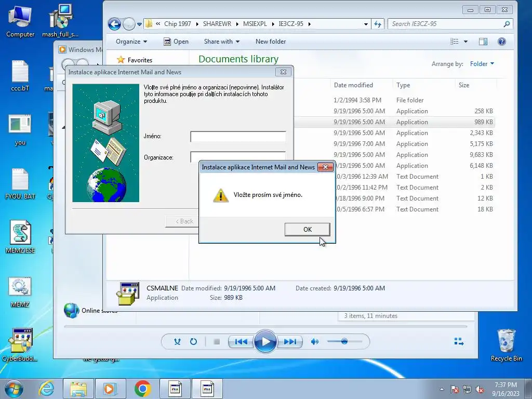Open Arrange by Folder dropdown
Screen dimensions: 532x399
tap(482, 64)
